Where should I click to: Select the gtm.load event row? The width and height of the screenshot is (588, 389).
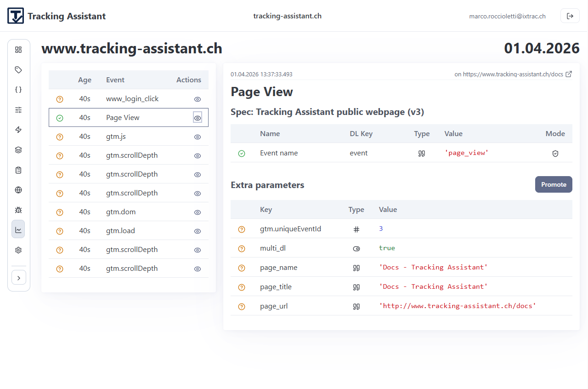click(120, 231)
